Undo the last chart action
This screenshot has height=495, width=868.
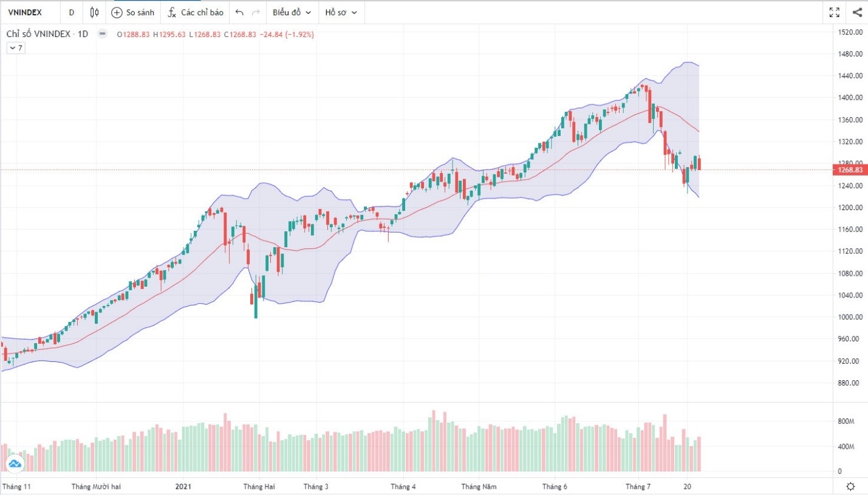click(239, 12)
